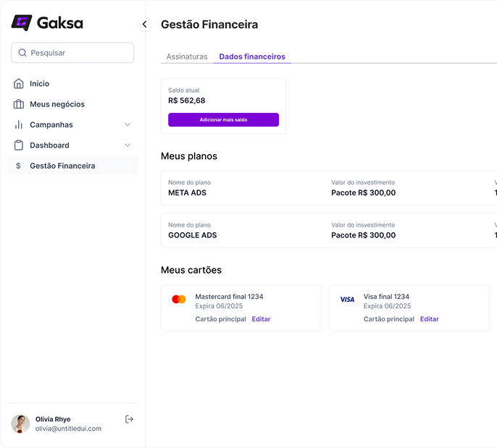Click the Início home icon
Screen dimensions: 497x448
19,84
